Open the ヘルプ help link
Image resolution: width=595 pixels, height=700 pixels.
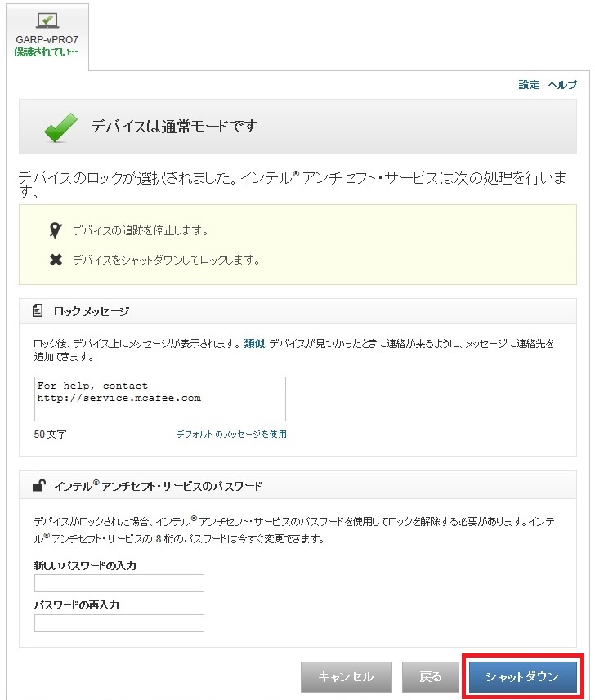pyautogui.click(x=562, y=85)
